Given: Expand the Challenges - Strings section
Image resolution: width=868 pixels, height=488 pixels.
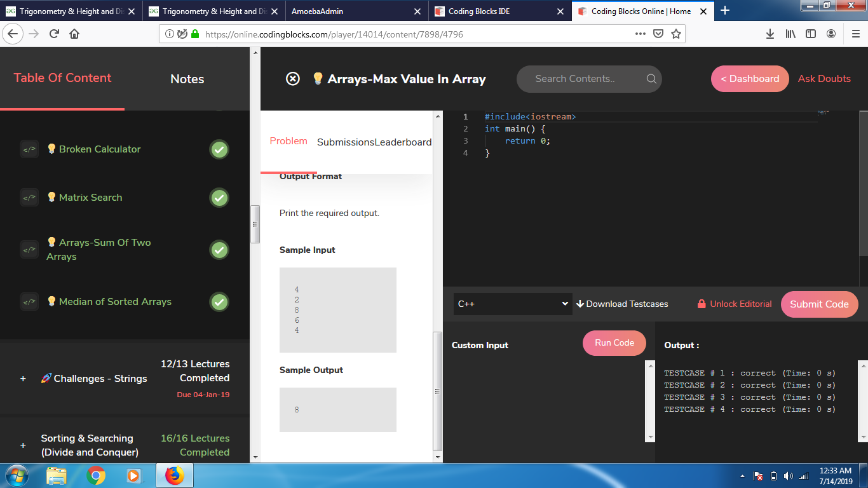Looking at the screenshot, I should coord(23,379).
